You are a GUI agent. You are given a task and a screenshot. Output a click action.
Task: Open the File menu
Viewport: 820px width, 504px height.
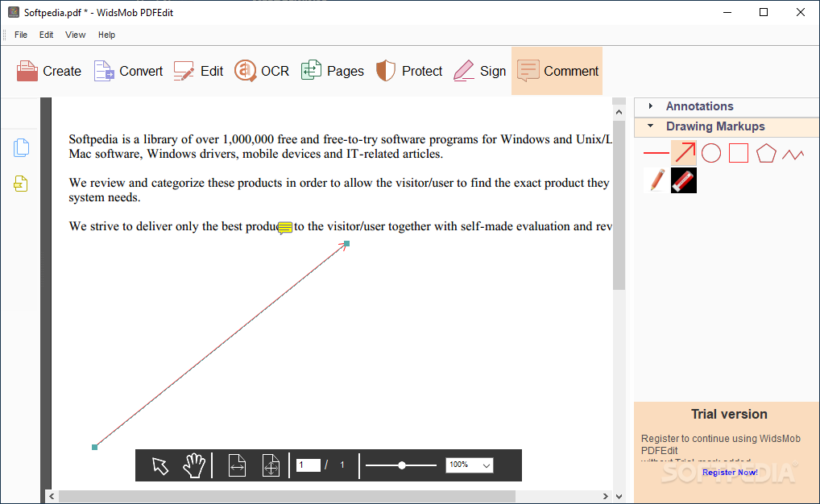pos(21,35)
